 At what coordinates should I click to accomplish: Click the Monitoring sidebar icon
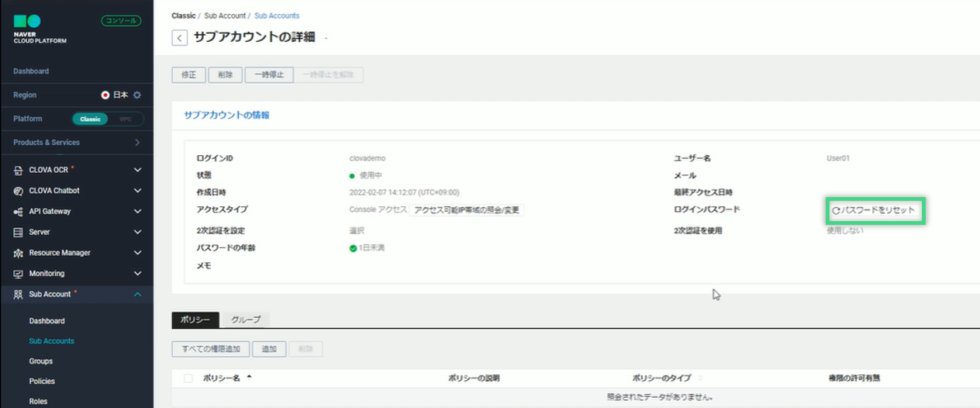(18, 274)
